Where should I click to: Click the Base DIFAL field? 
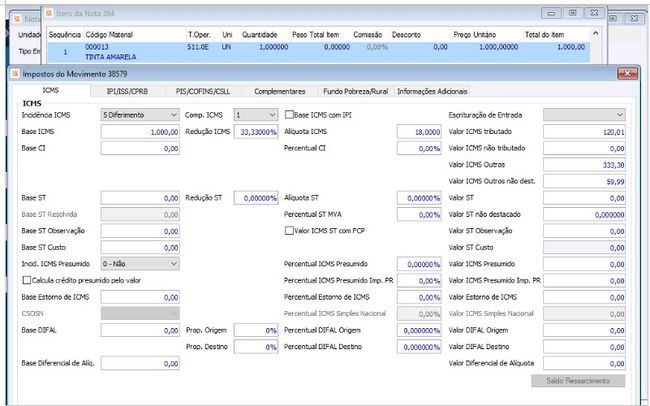pos(140,331)
